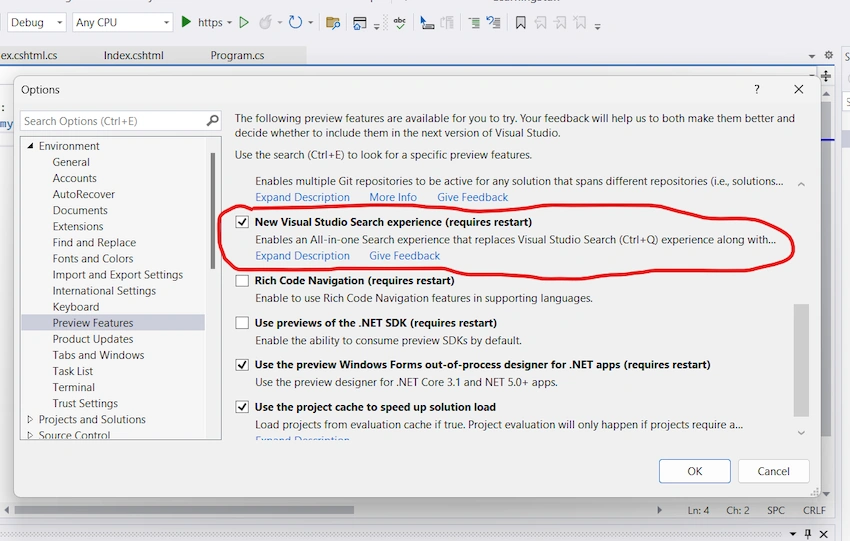
Task: Open the https launch profile dropdown arrow
Action: coord(229,23)
